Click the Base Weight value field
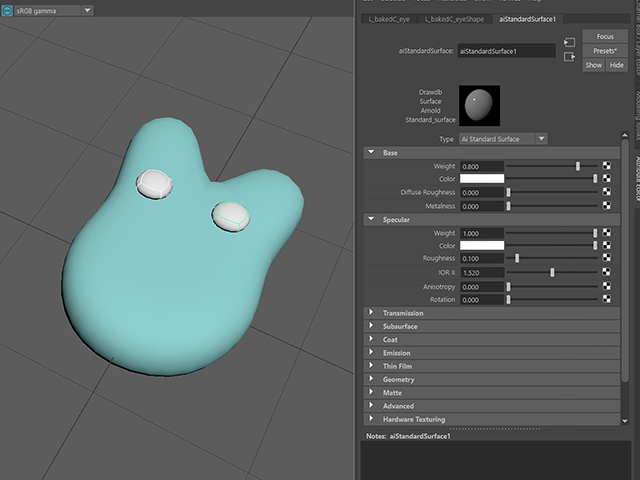The height and width of the screenshot is (480, 640). [x=482, y=167]
